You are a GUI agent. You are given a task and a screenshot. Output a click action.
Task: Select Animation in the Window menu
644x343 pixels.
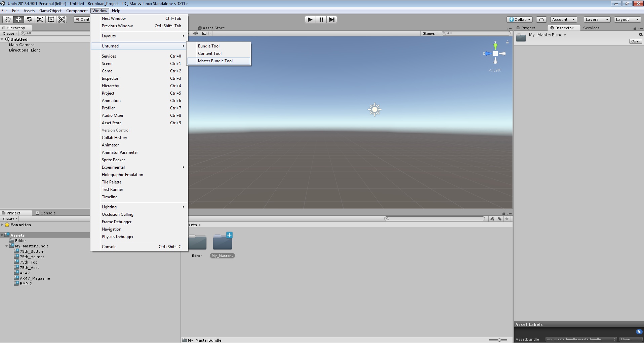tap(139, 101)
